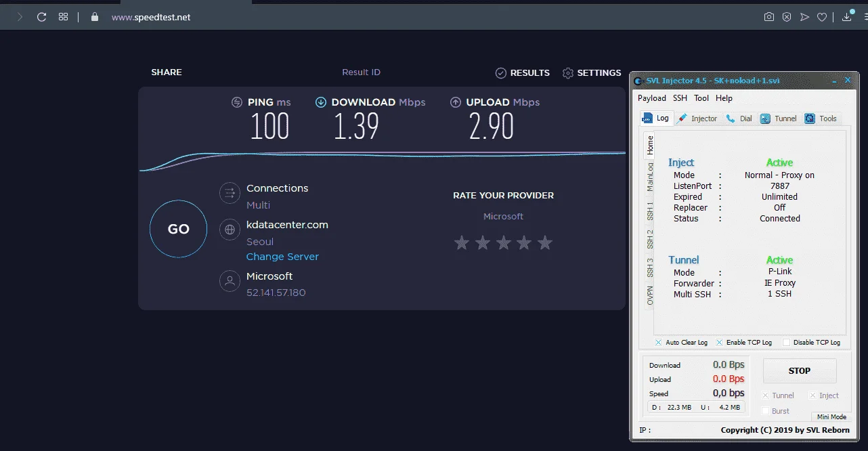Image resolution: width=868 pixels, height=451 pixels.
Task: Click the STOP button in SVL Injector
Action: (800, 370)
